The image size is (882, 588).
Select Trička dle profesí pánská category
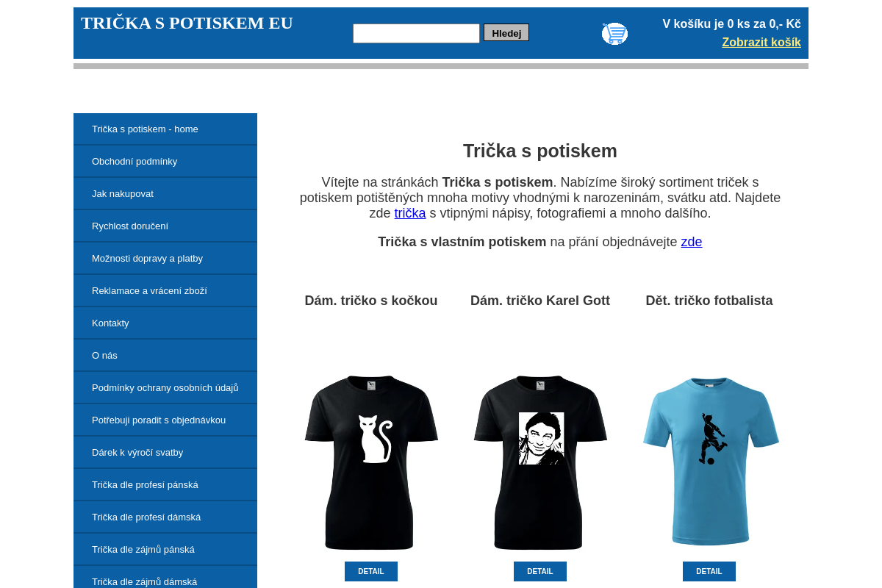165,484
